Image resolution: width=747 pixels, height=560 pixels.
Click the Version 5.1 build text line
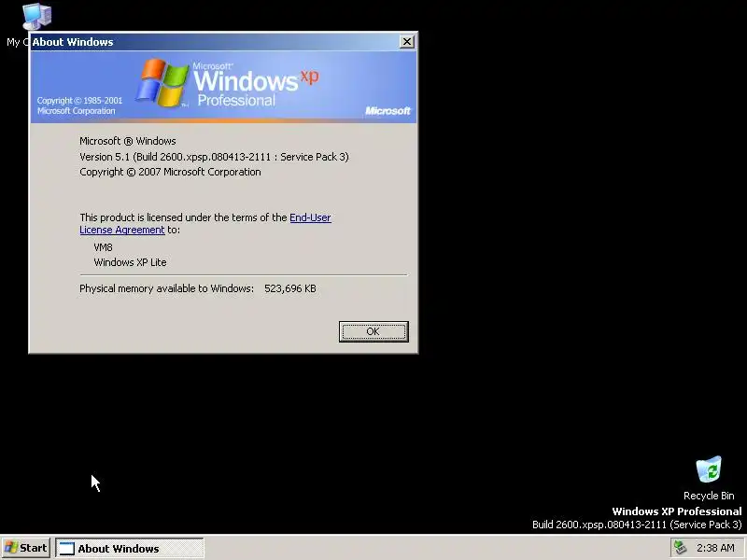[214, 157]
